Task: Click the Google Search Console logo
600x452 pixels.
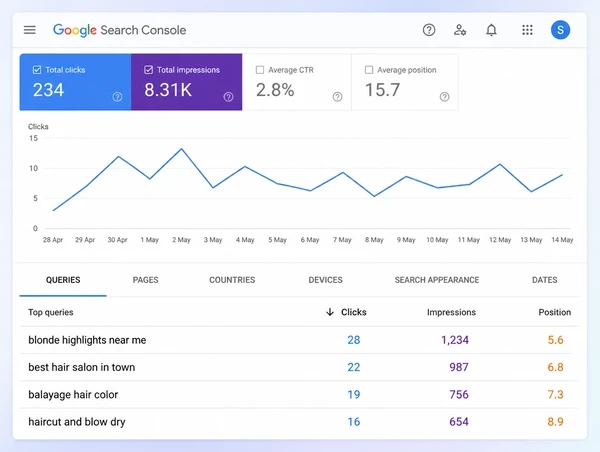Action: (x=119, y=30)
